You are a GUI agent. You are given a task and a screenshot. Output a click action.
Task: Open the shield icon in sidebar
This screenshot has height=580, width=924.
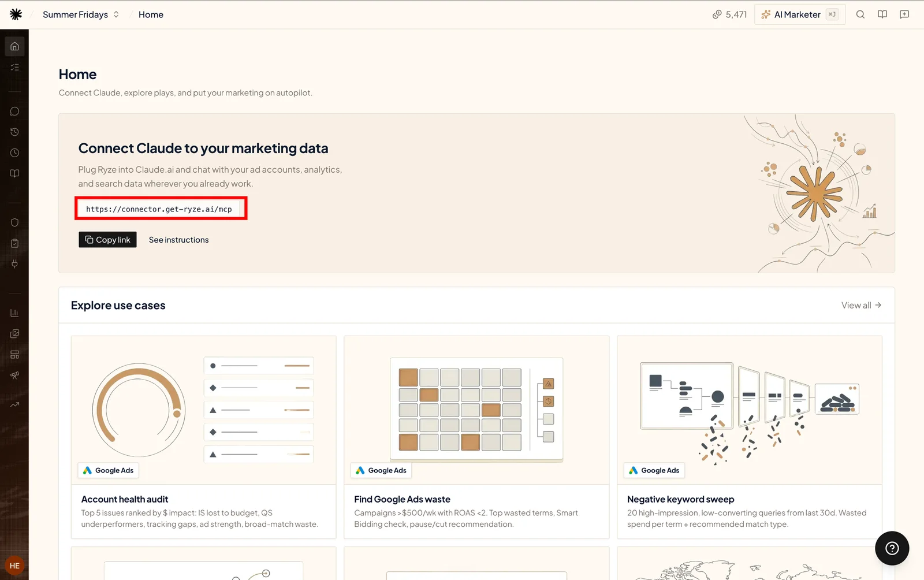coord(14,222)
